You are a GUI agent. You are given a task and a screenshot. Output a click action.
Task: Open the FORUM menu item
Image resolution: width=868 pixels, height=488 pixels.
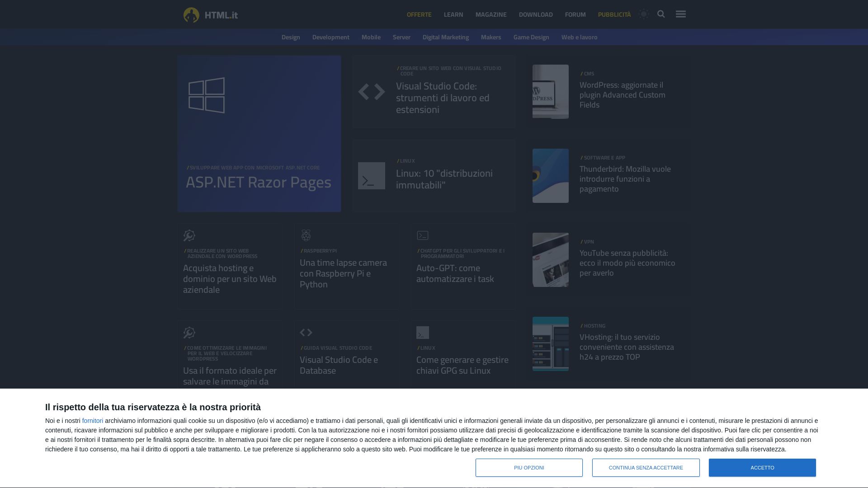point(575,14)
